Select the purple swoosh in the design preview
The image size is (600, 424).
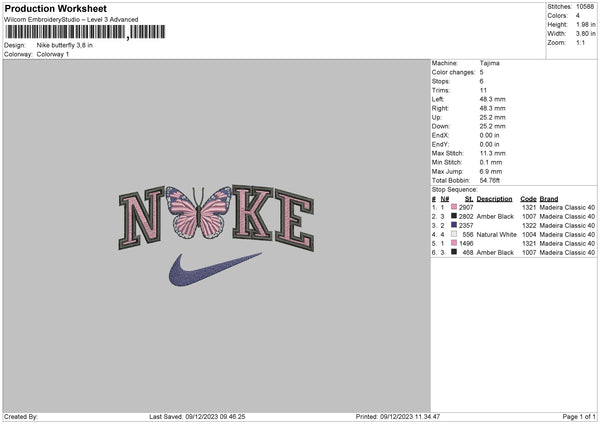click(x=215, y=269)
